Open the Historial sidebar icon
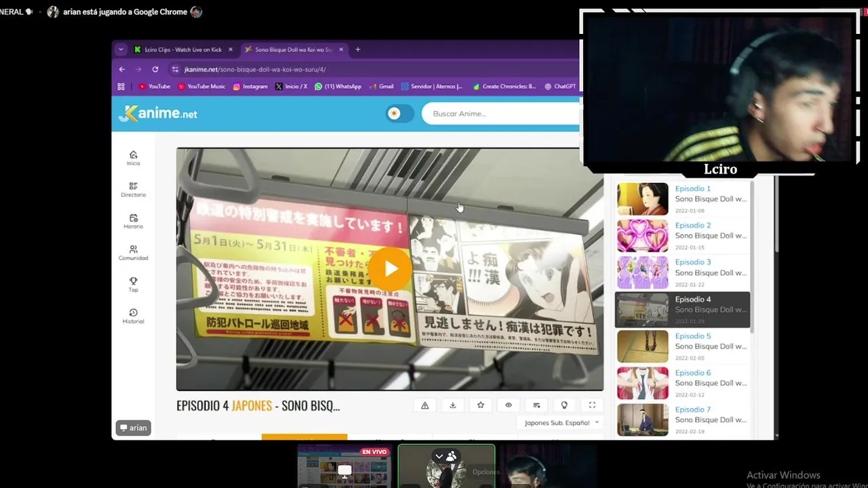Screen dimensions: 868x488 click(x=133, y=317)
